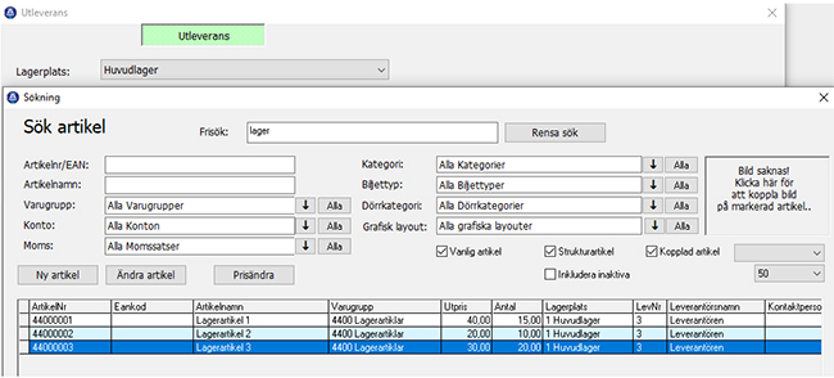Select the green Utleverans tab
Image resolution: width=834 pixels, height=378 pixels.
coord(203,36)
